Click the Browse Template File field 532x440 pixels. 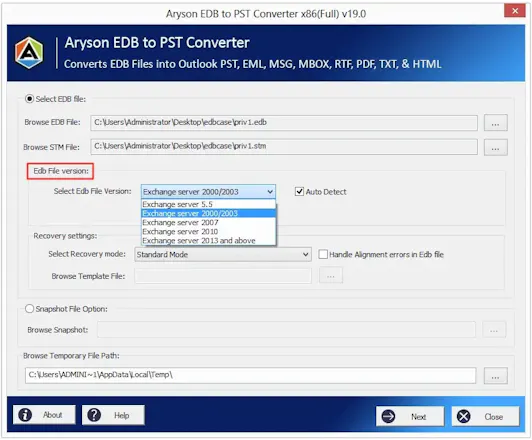tap(223, 276)
